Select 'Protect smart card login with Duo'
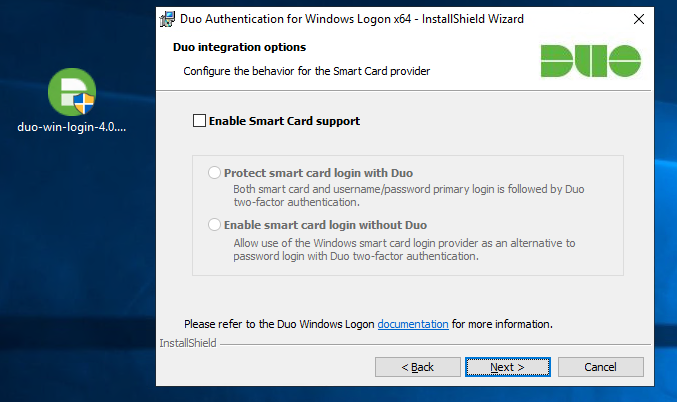The width and height of the screenshot is (677, 402). click(214, 173)
